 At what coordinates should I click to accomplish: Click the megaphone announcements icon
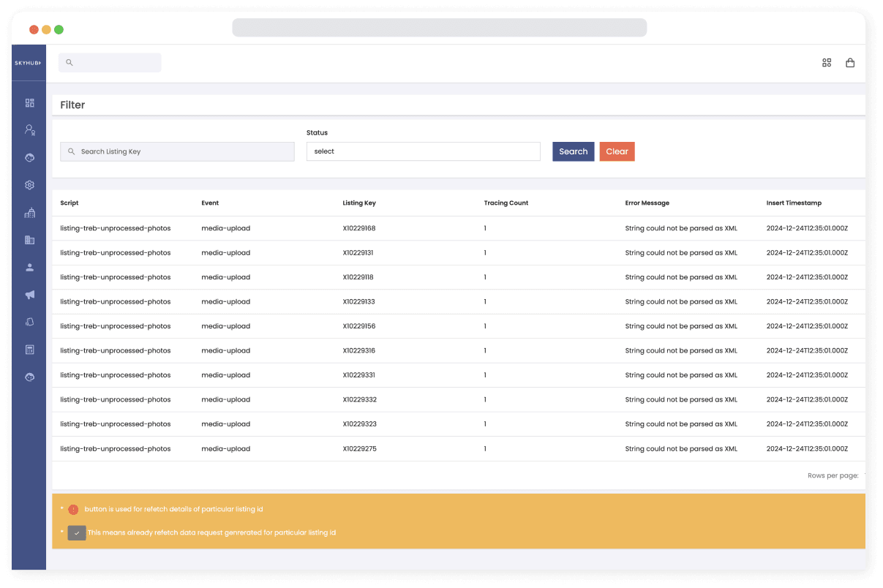pos(29,295)
